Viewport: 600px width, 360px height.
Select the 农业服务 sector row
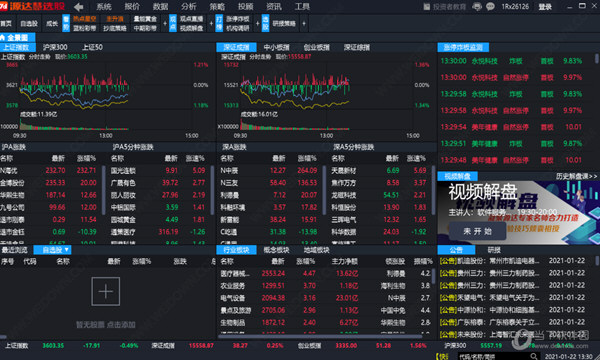[325, 286]
